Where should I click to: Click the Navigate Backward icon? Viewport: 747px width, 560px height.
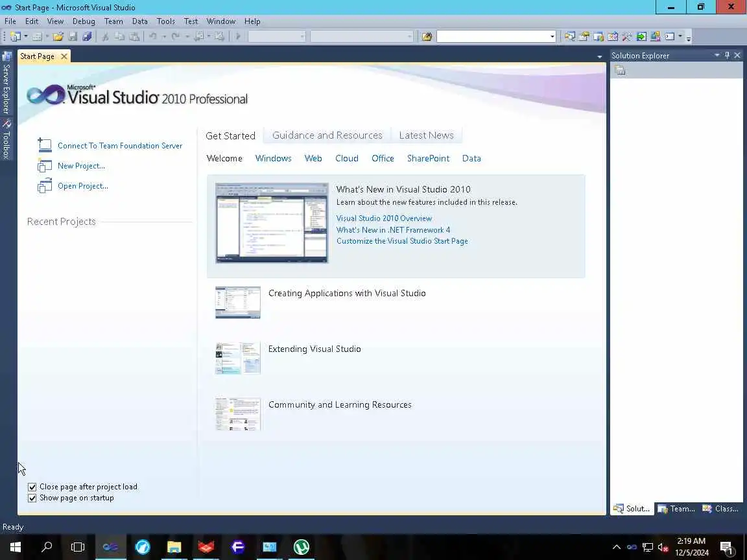coord(199,36)
